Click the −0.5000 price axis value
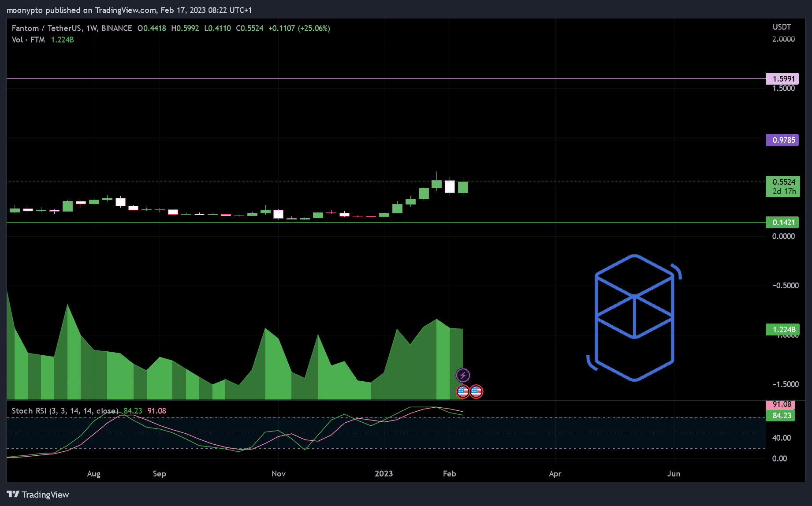The image size is (812, 506). tap(785, 286)
